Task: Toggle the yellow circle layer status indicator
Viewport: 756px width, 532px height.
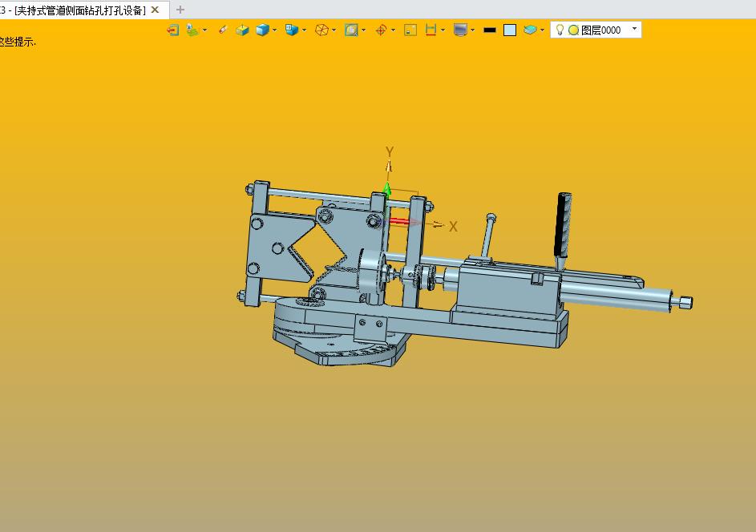Action: click(x=573, y=30)
